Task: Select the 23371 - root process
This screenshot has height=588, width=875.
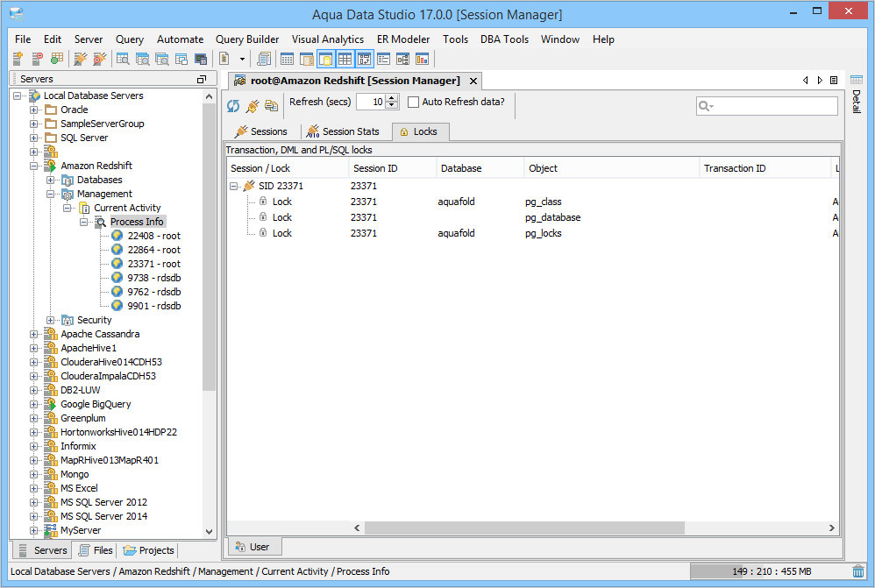Action: (x=153, y=264)
